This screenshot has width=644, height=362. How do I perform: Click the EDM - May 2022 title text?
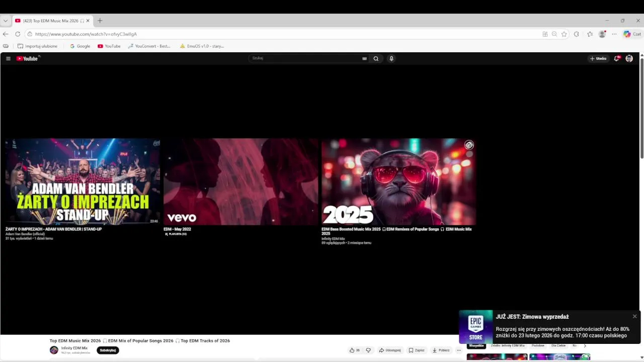[177, 229]
